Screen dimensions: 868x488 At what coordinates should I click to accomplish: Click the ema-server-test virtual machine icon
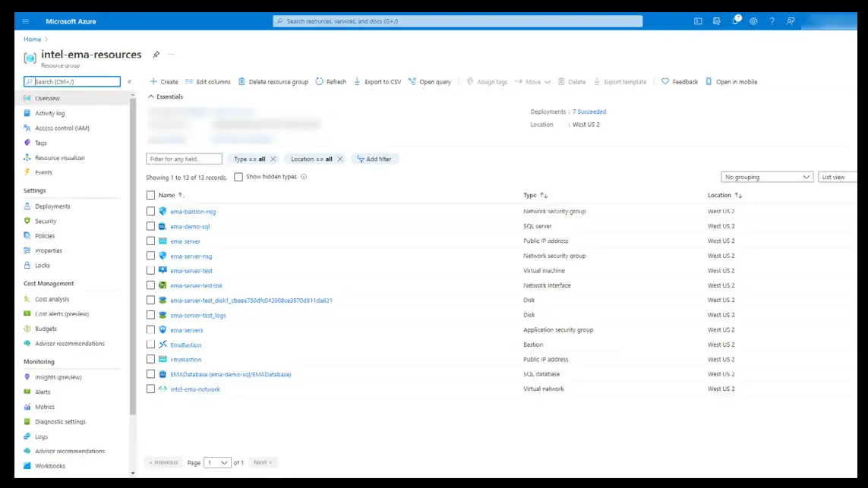click(163, 270)
